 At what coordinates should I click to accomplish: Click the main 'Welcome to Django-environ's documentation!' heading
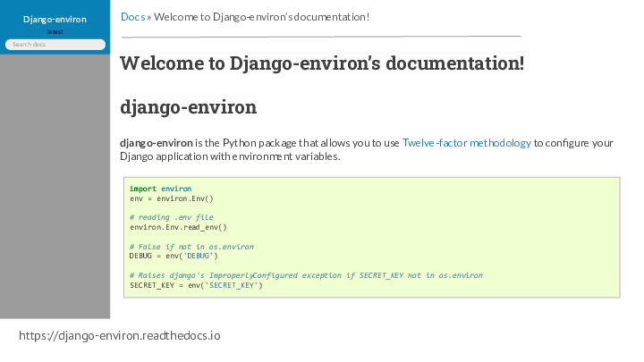pyautogui.click(x=322, y=63)
